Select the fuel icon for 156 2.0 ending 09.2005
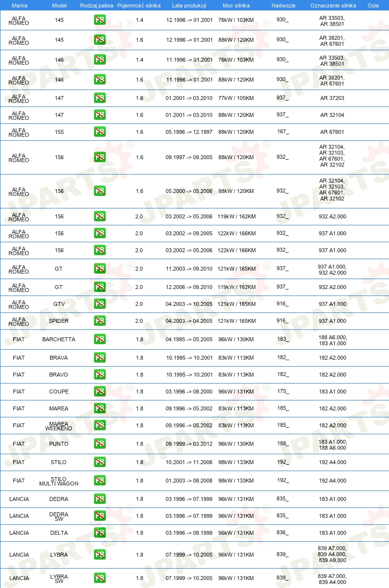This screenshot has width=389, height=588. click(x=100, y=233)
